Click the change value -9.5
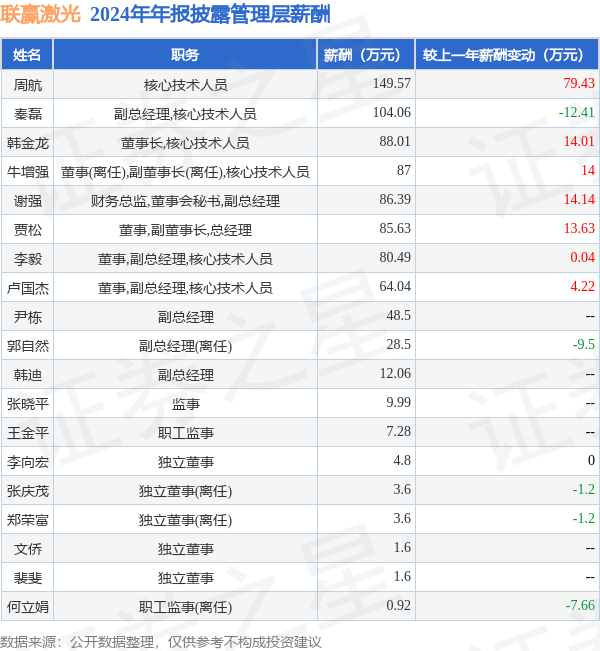The width and height of the screenshot is (600, 651). [583, 344]
